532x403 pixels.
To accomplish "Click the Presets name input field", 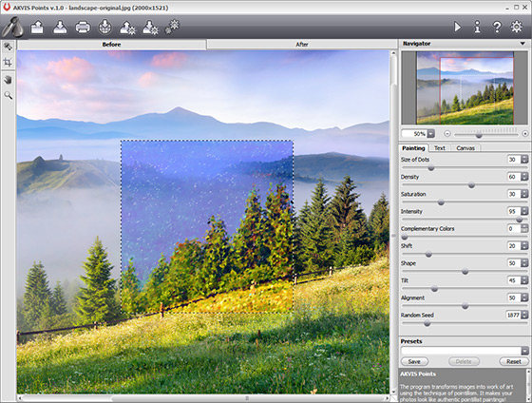I will tap(461, 351).
